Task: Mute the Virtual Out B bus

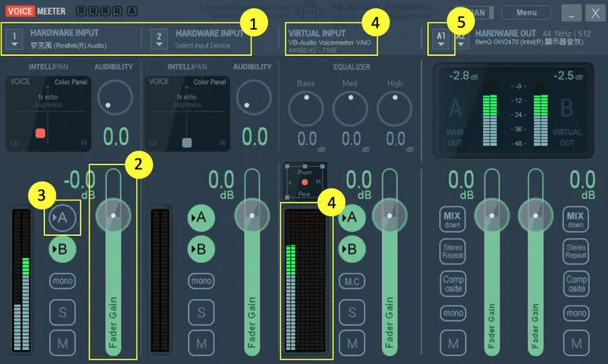Action: 576,343
